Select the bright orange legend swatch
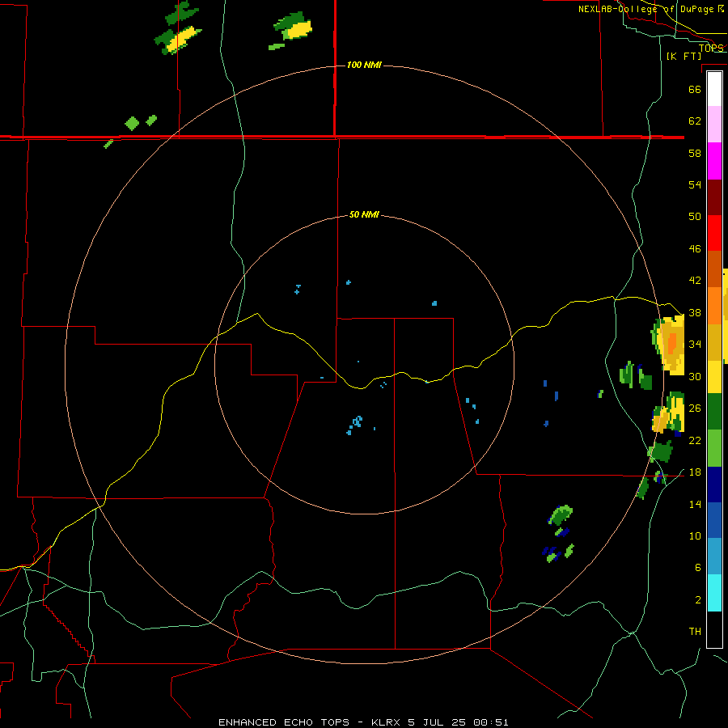This screenshot has height=728, width=728. tap(714, 306)
